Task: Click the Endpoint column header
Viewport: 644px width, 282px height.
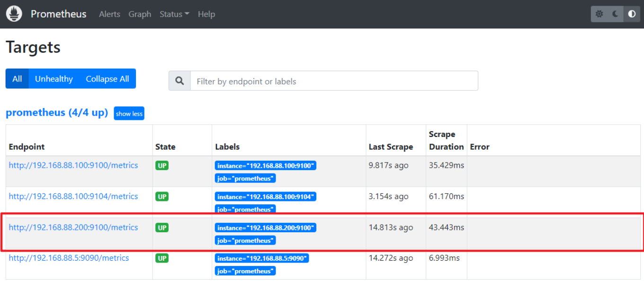Action: coord(27,147)
